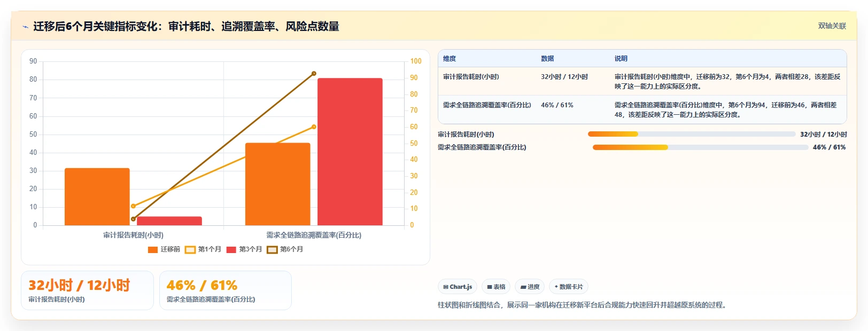Select the small red bar for 审计报告耗时
The height and width of the screenshot is (331, 868).
(x=169, y=221)
